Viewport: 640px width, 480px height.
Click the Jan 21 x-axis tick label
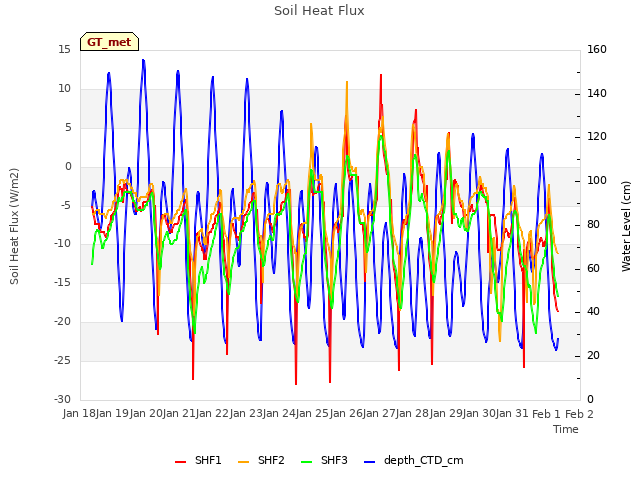point(179,414)
